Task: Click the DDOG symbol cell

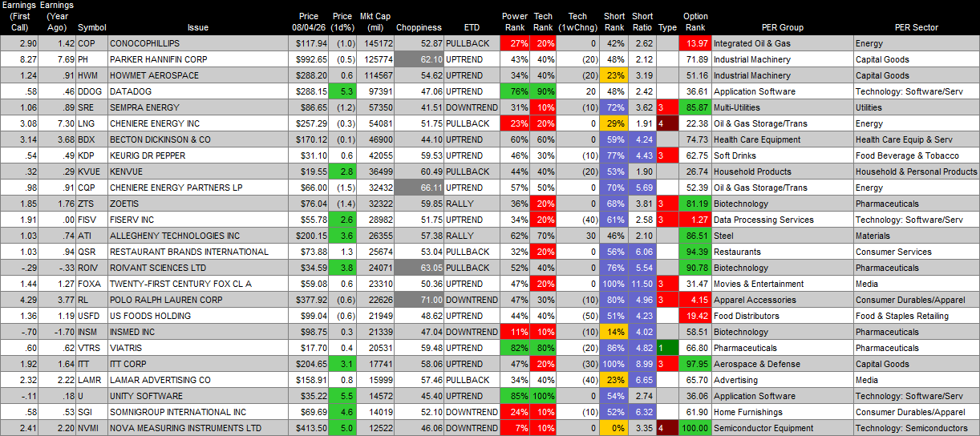Action: pos(91,91)
